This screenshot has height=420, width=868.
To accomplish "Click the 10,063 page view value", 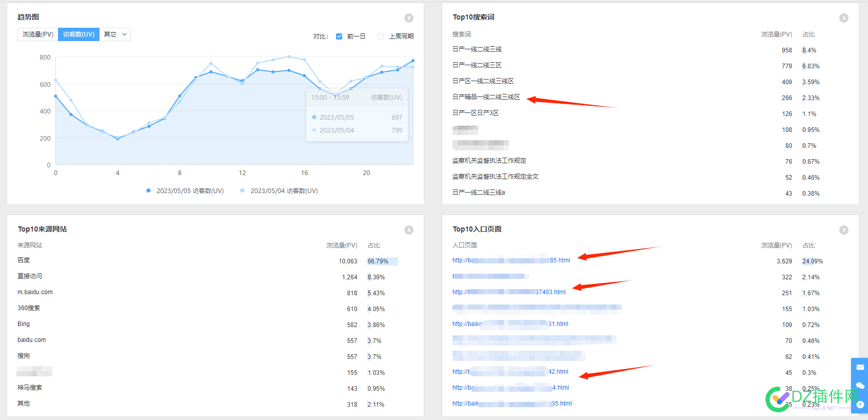I will [x=348, y=261].
